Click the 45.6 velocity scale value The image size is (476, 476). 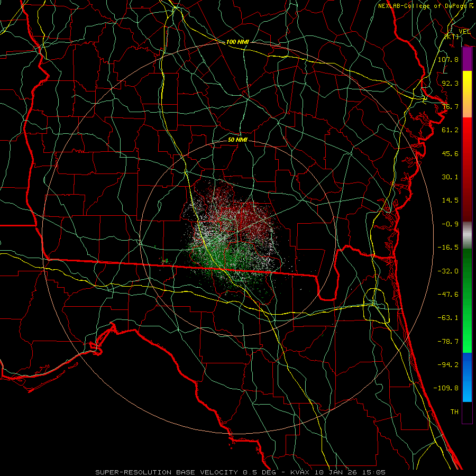[x=450, y=153]
